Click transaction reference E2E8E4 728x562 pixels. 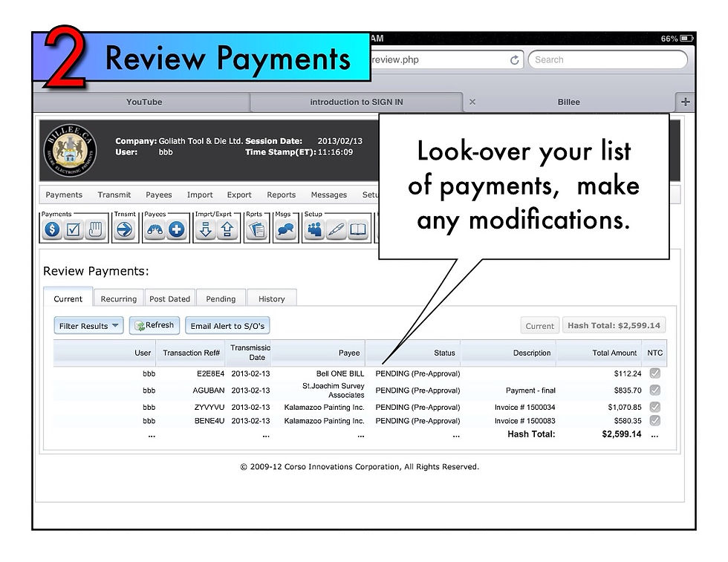[210, 373]
